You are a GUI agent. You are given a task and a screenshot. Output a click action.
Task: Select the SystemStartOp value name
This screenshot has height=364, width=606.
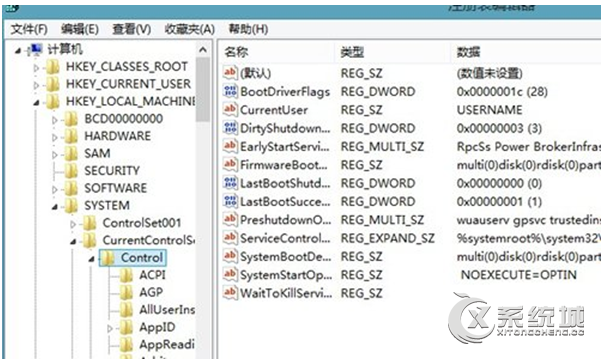tap(286, 275)
